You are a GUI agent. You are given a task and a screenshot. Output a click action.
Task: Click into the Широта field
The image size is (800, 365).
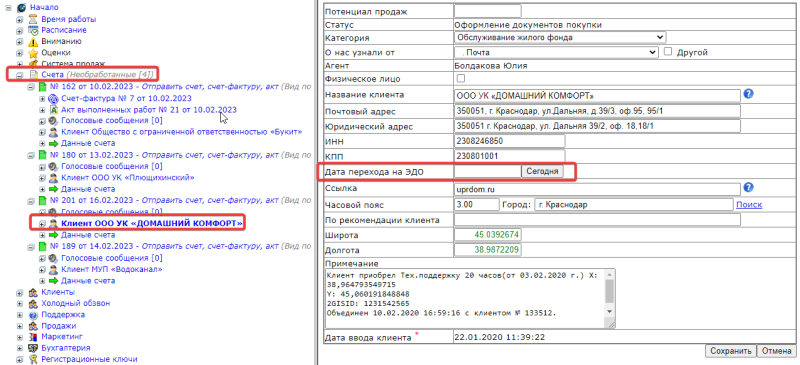coord(488,235)
